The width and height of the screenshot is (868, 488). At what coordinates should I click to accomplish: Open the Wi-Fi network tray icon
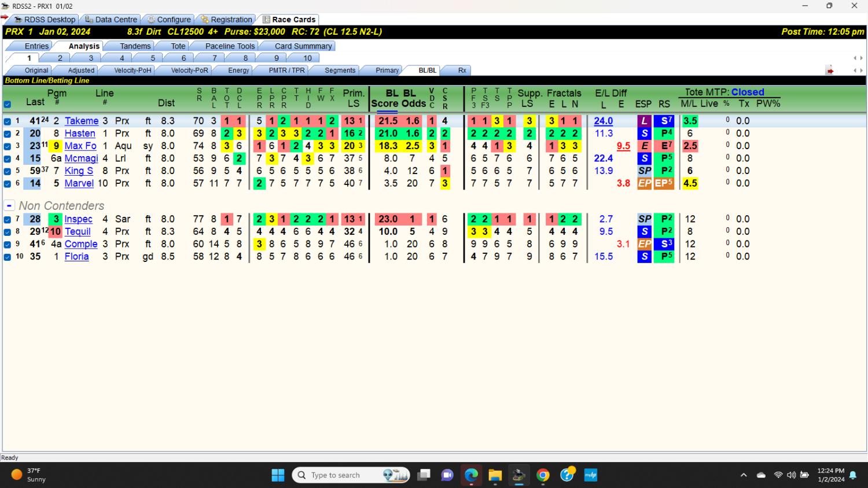[778, 475]
